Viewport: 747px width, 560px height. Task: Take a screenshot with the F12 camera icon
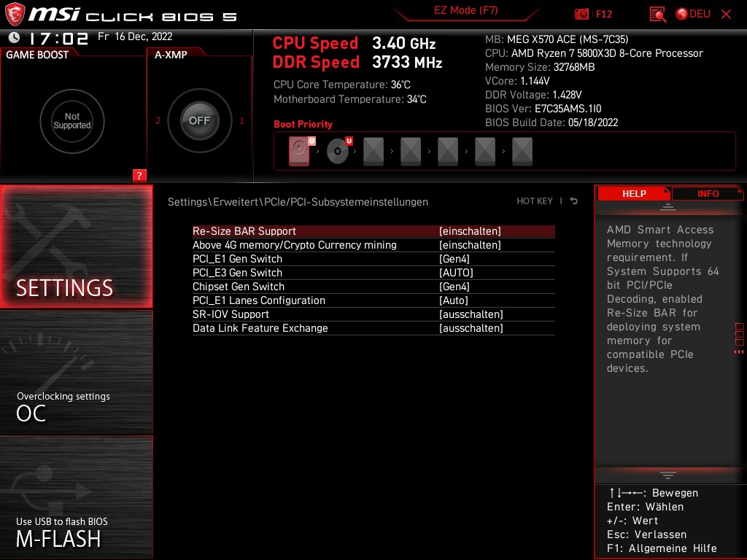click(581, 15)
